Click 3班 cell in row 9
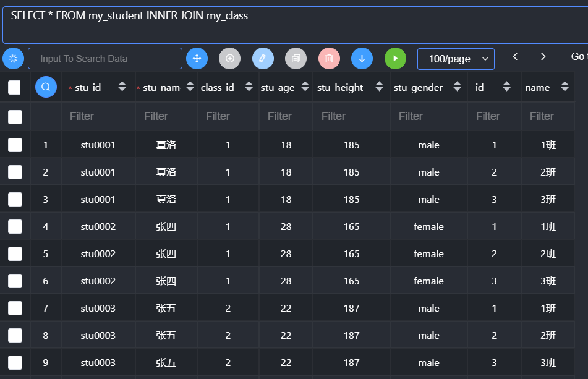The height and width of the screenshot is (379, 588). pyautogui.click(x=548, y=362)
